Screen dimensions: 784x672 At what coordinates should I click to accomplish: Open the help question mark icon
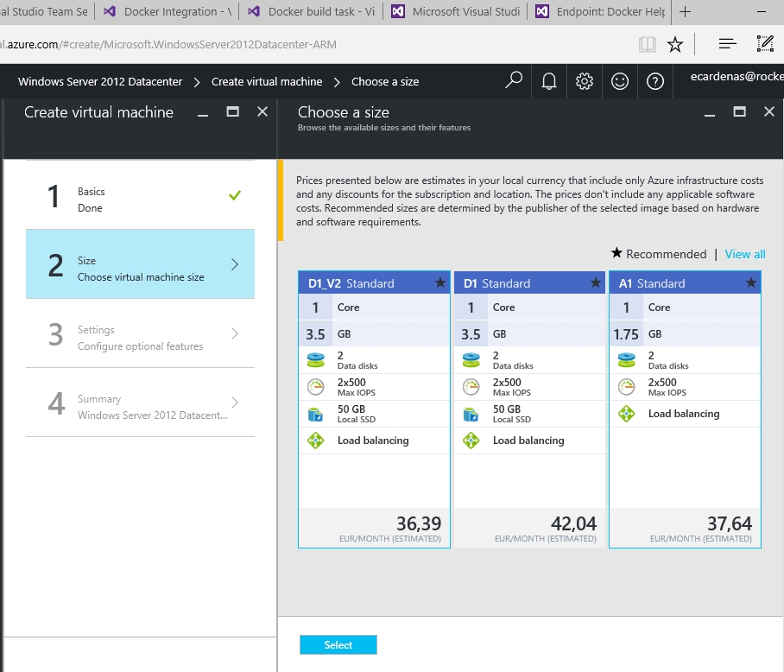(x=655, y=81)
